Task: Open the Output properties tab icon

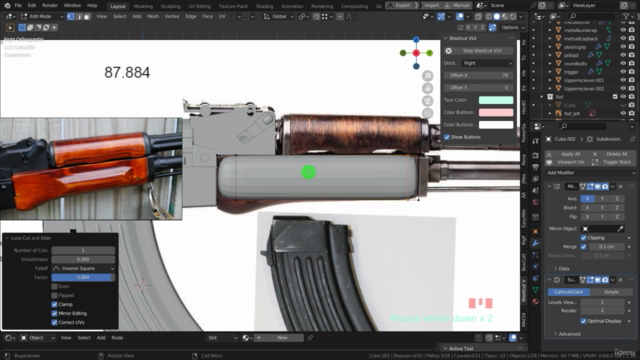Action: [535, 167]
